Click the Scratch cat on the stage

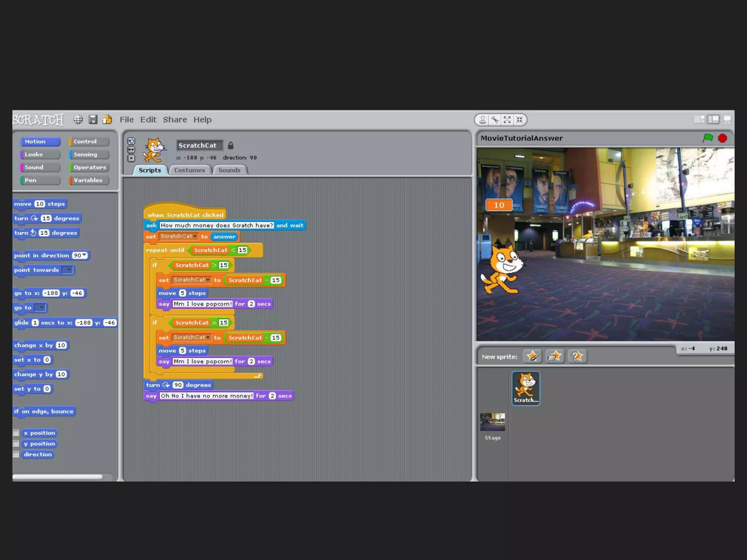(x=502, y=269)
